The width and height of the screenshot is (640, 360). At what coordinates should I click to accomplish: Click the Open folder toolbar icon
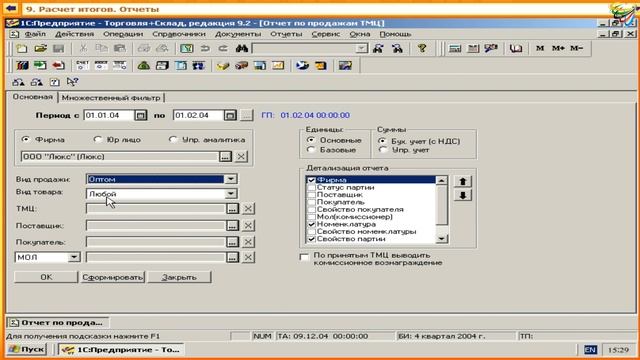(x=40, y=49)
